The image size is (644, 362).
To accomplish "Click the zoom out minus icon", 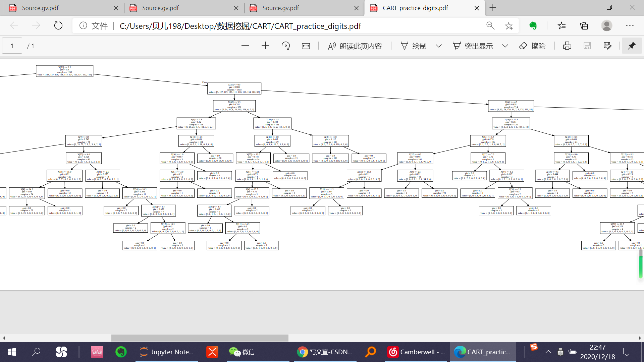I will [245, 46].
